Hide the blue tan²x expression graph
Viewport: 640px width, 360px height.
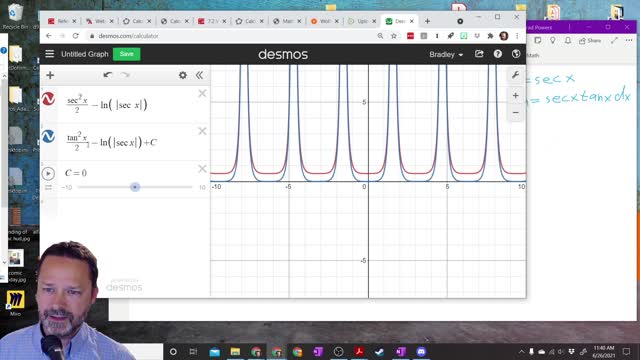click(x=48, y=136)
